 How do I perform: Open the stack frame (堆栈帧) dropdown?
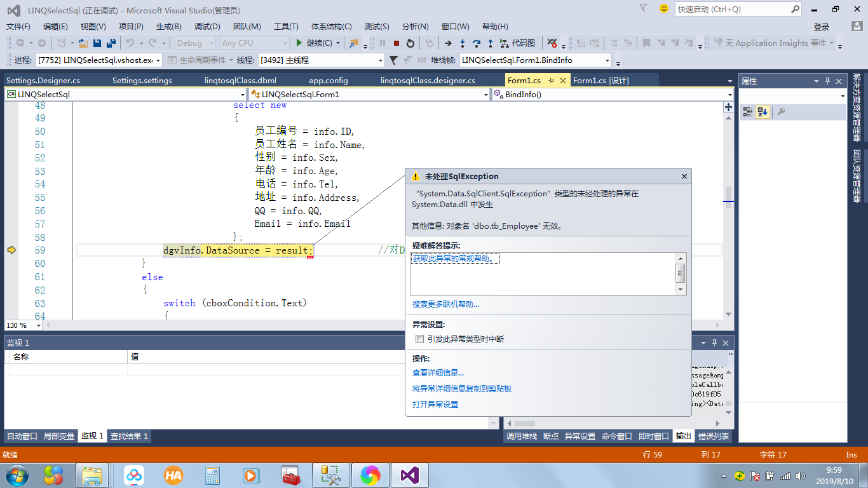click(536, 60)
